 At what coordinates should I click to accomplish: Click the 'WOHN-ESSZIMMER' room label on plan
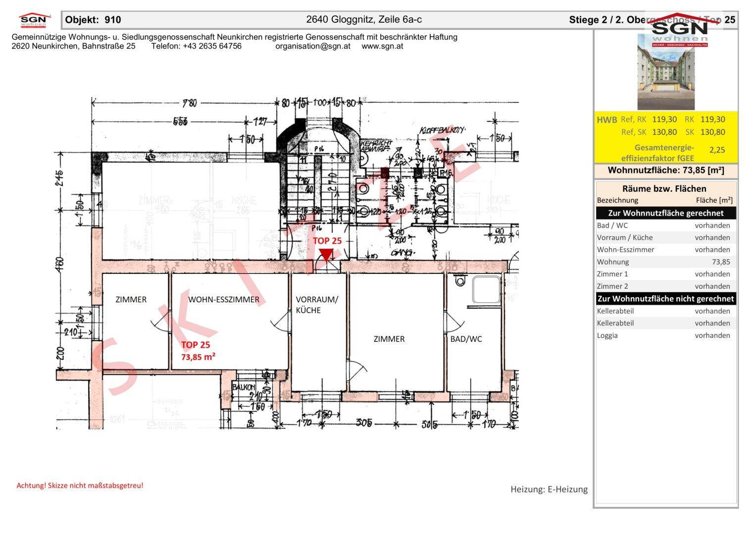point(224,300)
